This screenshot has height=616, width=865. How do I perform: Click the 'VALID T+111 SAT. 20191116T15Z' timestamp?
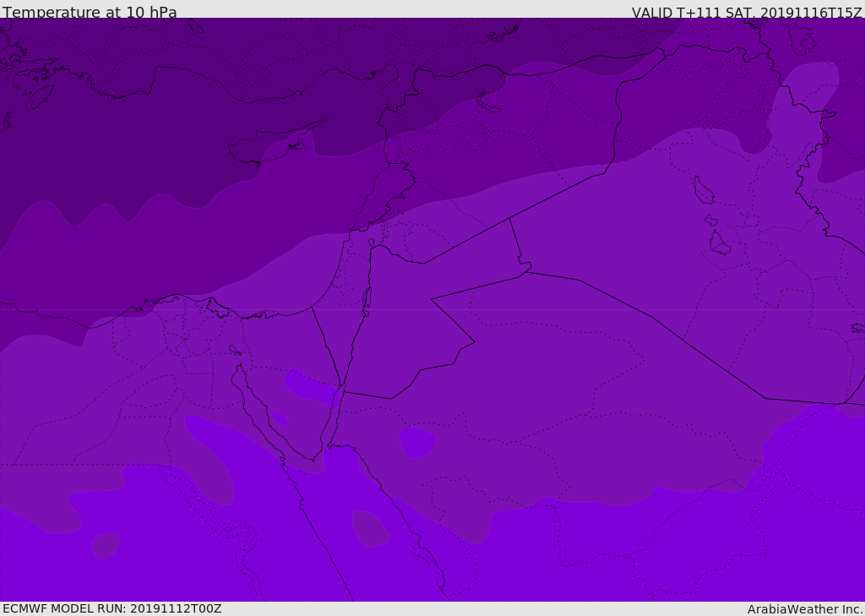tap(747, 12)
